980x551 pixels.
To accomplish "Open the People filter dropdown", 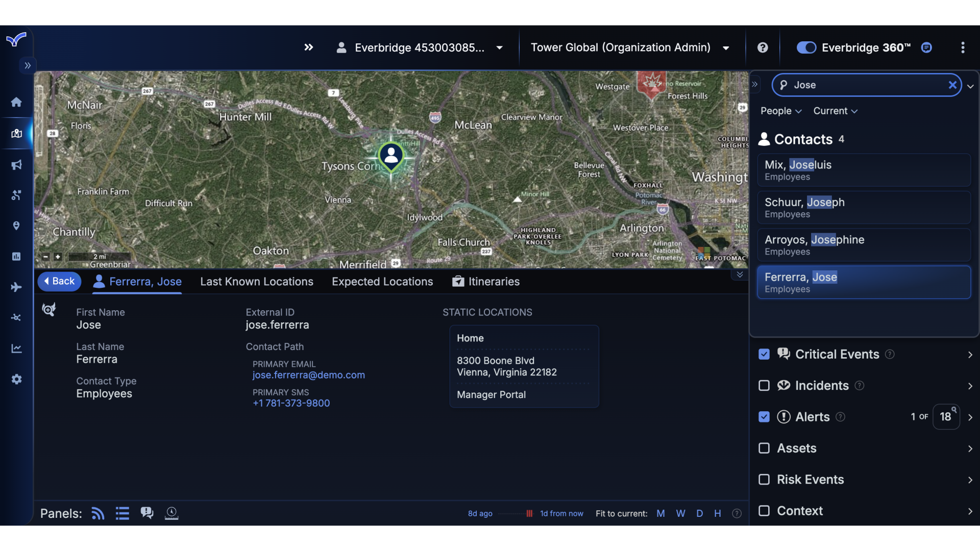I will [x=780, y=111].
